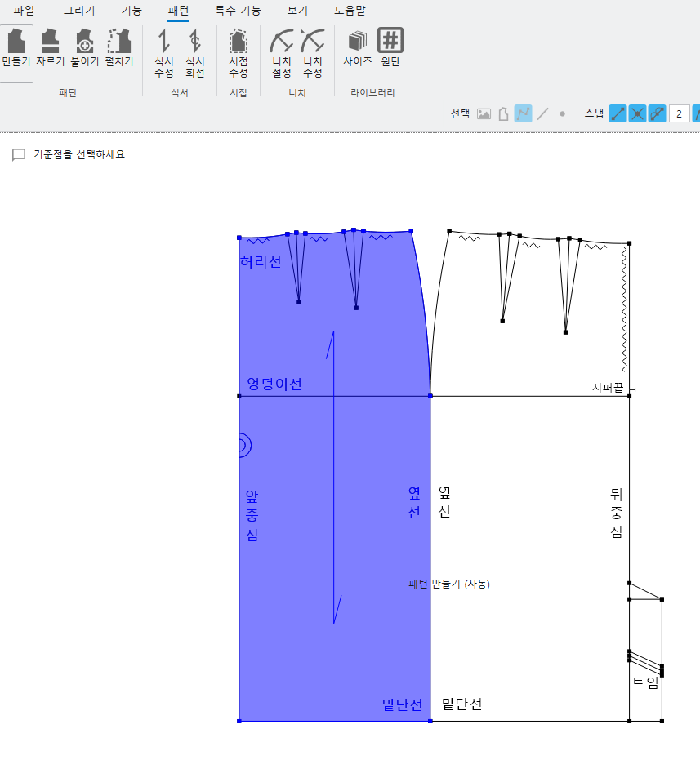700x760 pixels.
Task: Click the 허리선 label on front pattern
Action: point(261,262)
